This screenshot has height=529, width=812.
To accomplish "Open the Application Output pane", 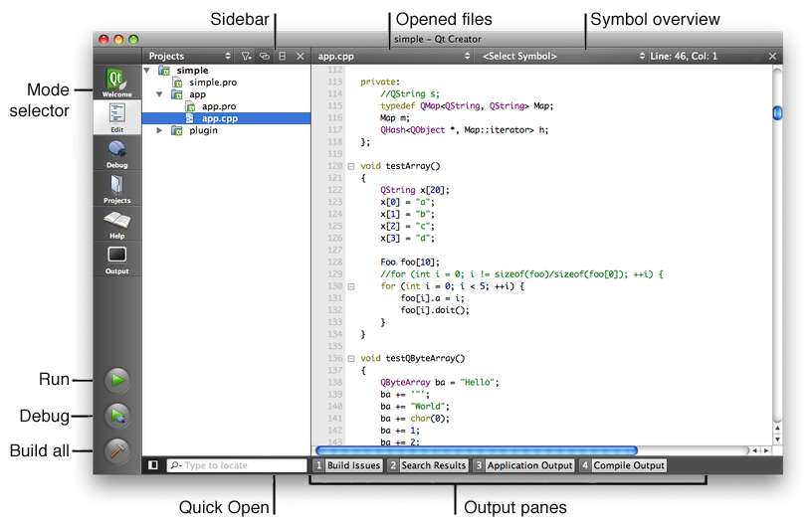I will pyautogui.click(x=524, y=465).
